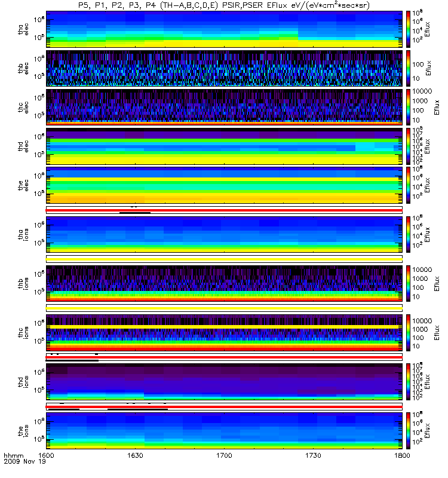Screen dimensions: 448x478
Task: Click the tha ions color bar
Action: coord(408,234)
